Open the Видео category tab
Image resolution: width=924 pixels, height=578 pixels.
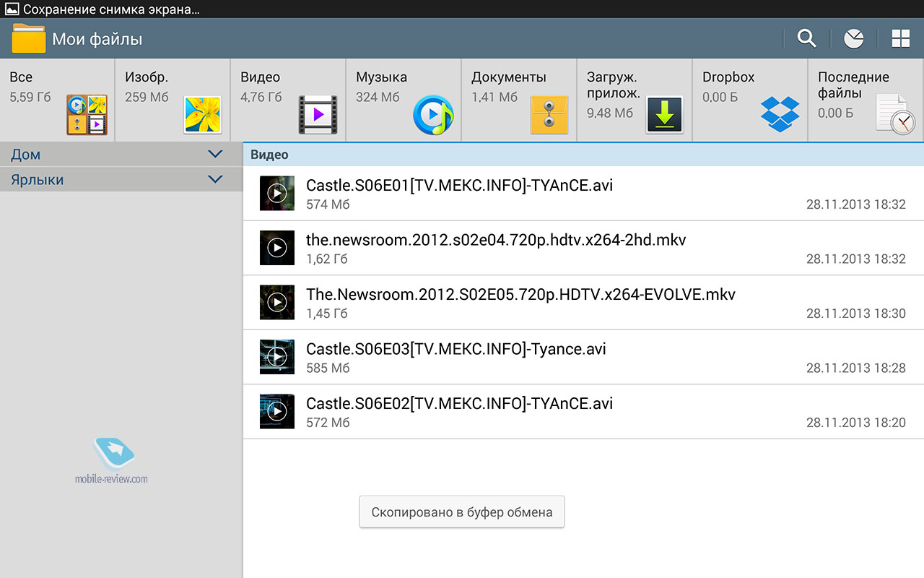tap(289, 100)
